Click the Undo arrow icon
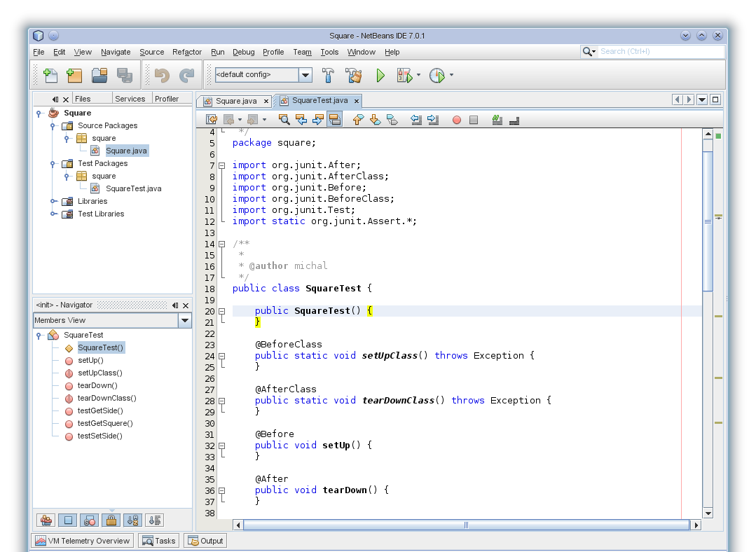Image resolution: width=756 pixels, height=552 pixels. (162, 75)
